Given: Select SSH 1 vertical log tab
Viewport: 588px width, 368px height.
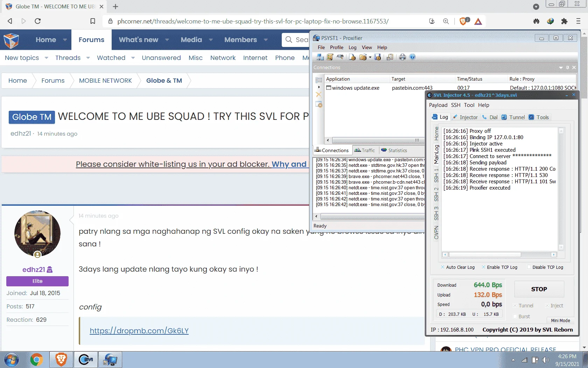Looking at the screenshot, I should 436,175.
